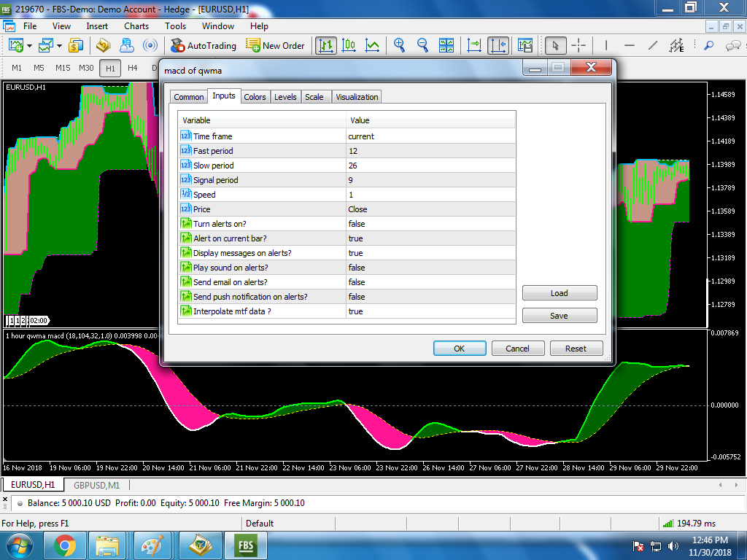
Task: Switch to candlestick chart display
Action: [x=349, y=45]
